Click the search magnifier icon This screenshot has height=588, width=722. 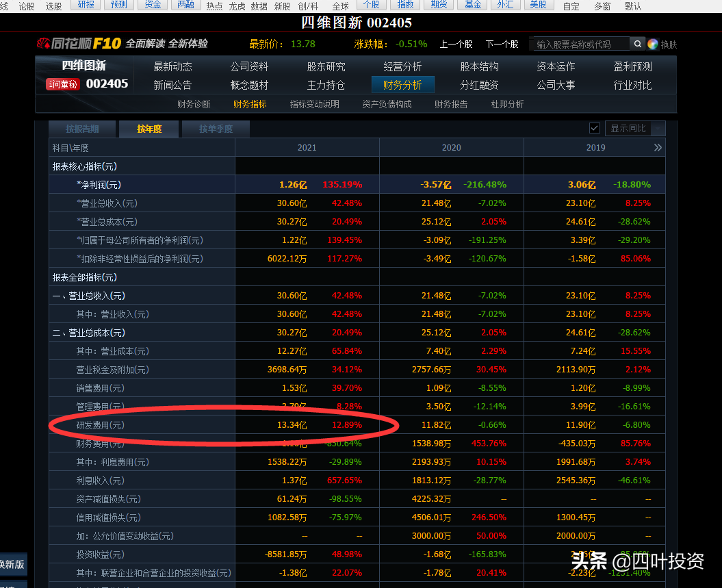[x=637, y=44]
